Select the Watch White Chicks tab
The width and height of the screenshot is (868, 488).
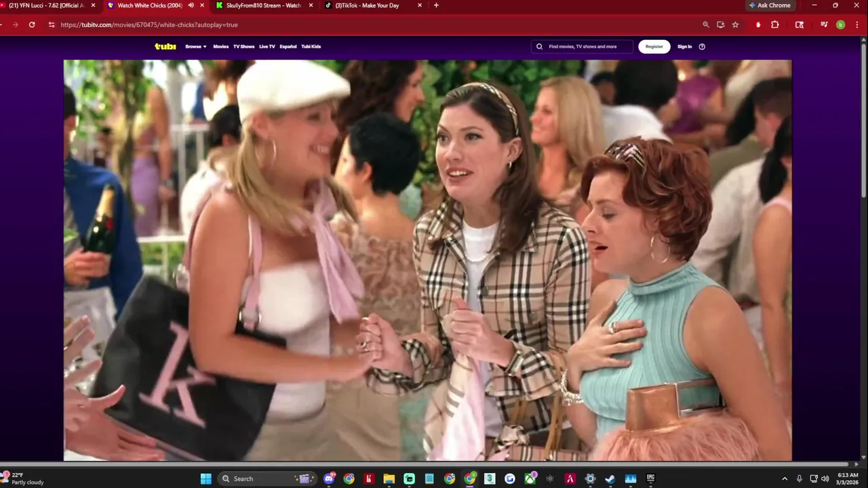click(x=149, y=5)
